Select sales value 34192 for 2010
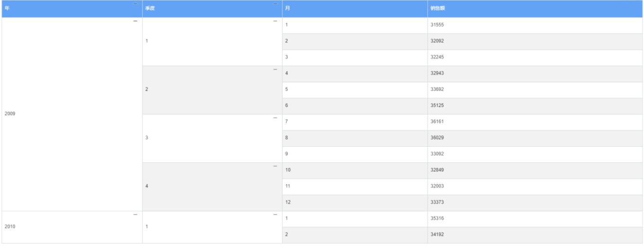Image resolution: width=644 pixels, height=249 pixels. 437,234
